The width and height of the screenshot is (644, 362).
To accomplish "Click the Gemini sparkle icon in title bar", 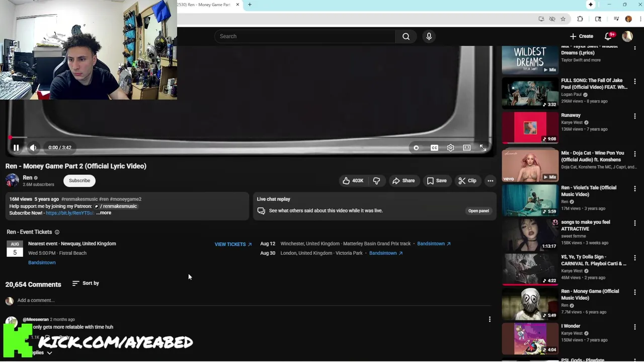I will 591,5.
